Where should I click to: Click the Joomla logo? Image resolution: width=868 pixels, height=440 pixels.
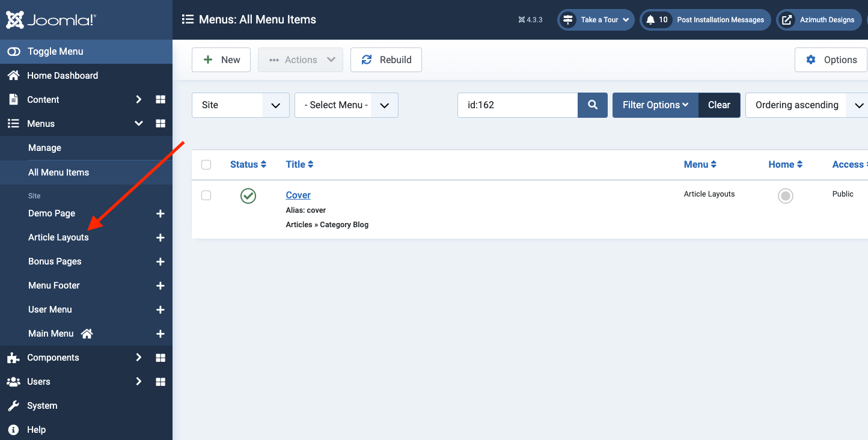coord(51,20)
